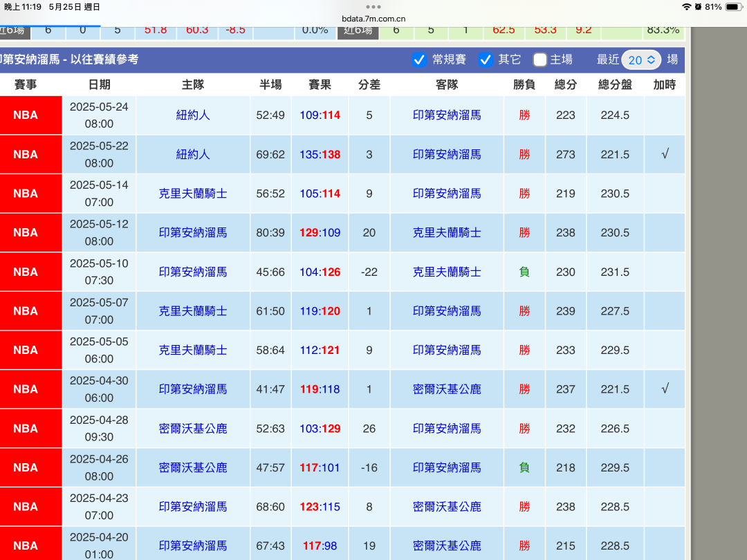This screenshot has height=560, width=747.
Task: Click NBA tag in 2025-05-07 row
Action: pos(26,311)
